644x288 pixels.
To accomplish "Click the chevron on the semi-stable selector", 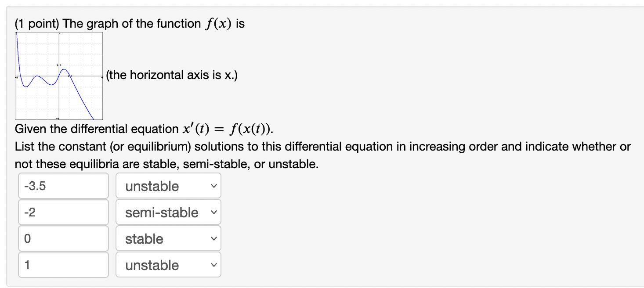I will [x=215, y=212].
